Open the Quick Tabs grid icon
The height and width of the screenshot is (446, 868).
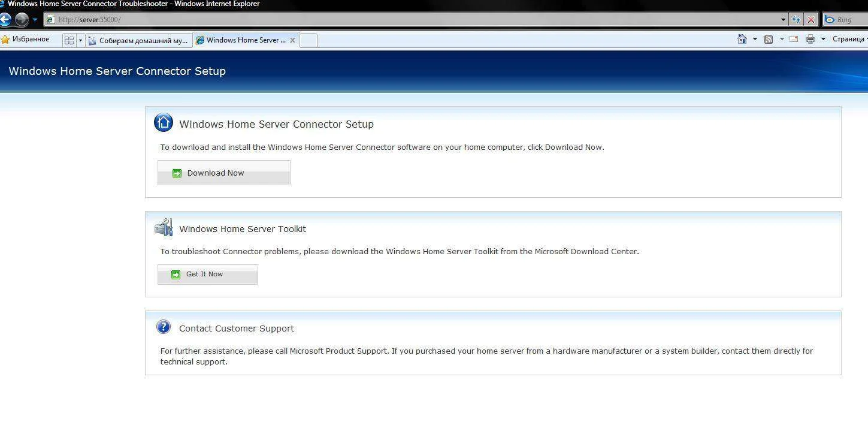coord(69,40)
